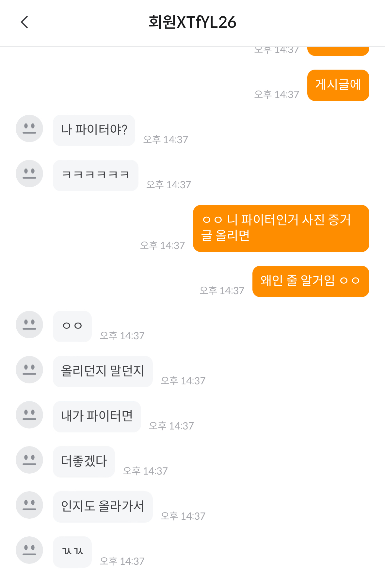
Task: Tap the 'ㄳㄳ' message bubble
Action: pyautogui.click(x=72, y=552)
